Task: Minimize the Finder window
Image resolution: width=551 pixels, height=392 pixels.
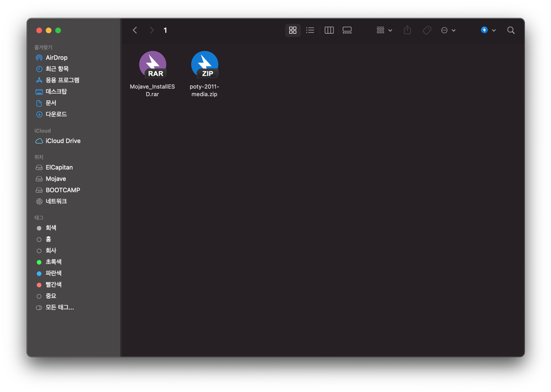Action: 48,31
